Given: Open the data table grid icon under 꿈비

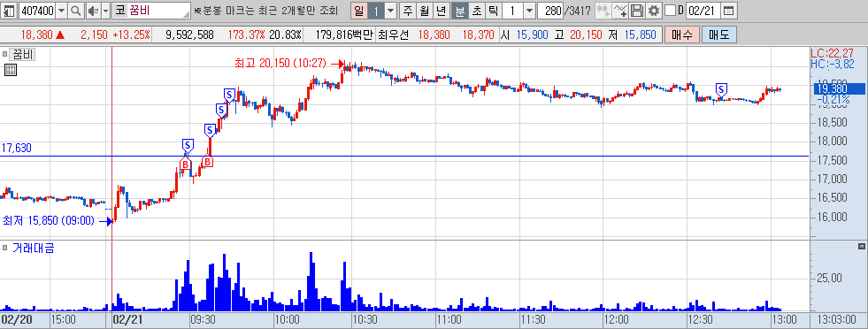Looking at the screenshot, I should (x=11, y=70).
